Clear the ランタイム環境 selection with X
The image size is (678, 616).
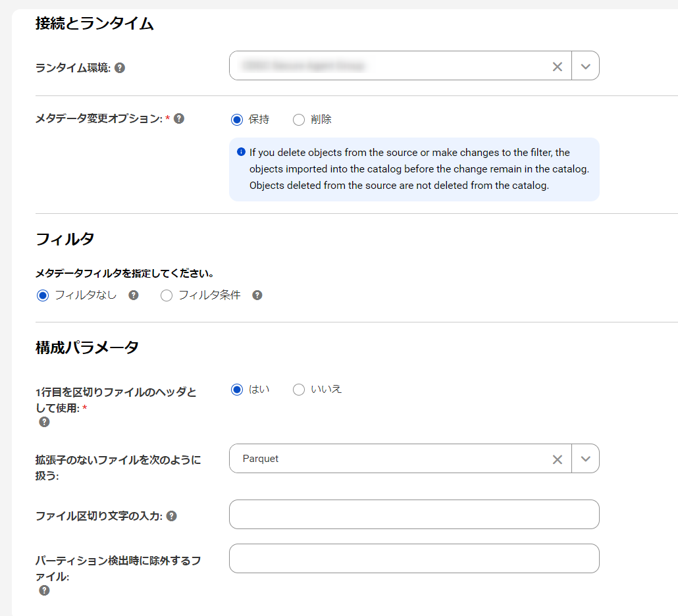point(558,66)
